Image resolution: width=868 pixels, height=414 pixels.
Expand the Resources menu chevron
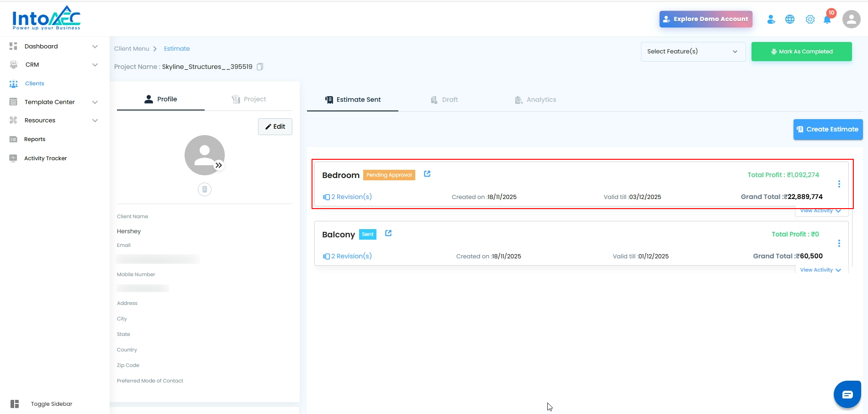point(95,121)
